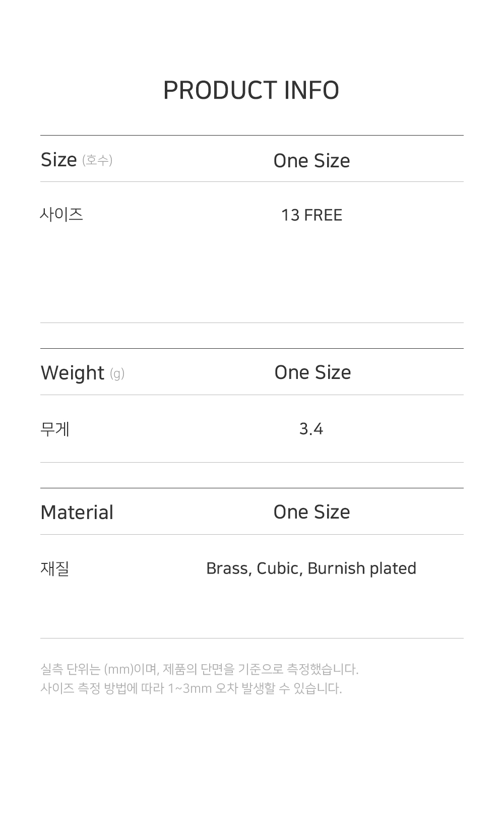Select the 13 FREE size value
This screenshot has height=830, width=504.
pos(311,215)
